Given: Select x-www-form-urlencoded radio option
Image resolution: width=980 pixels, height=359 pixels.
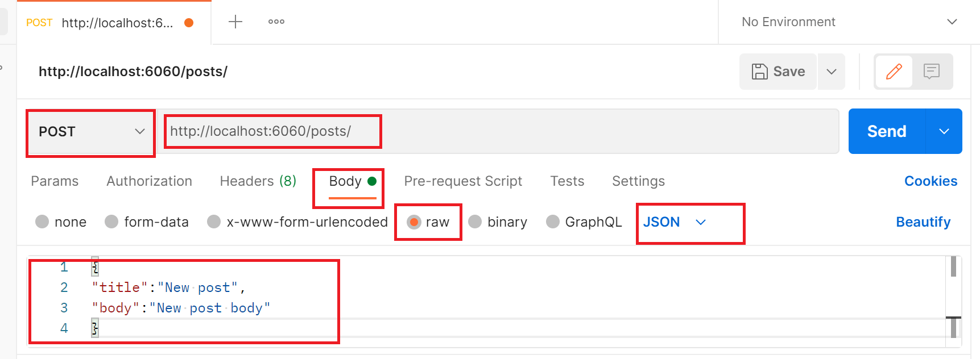Looking at the screenshot, I should pos(214,222).
